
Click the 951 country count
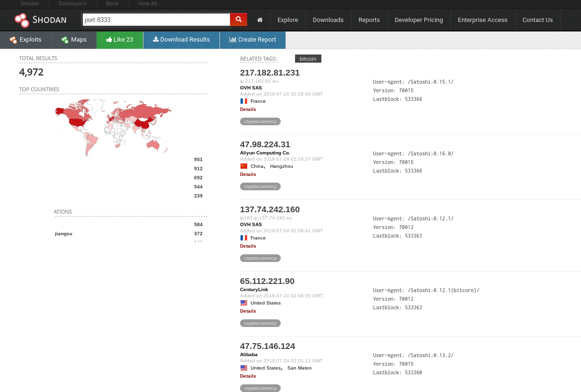pyautogui.click(x=198, y=160)
